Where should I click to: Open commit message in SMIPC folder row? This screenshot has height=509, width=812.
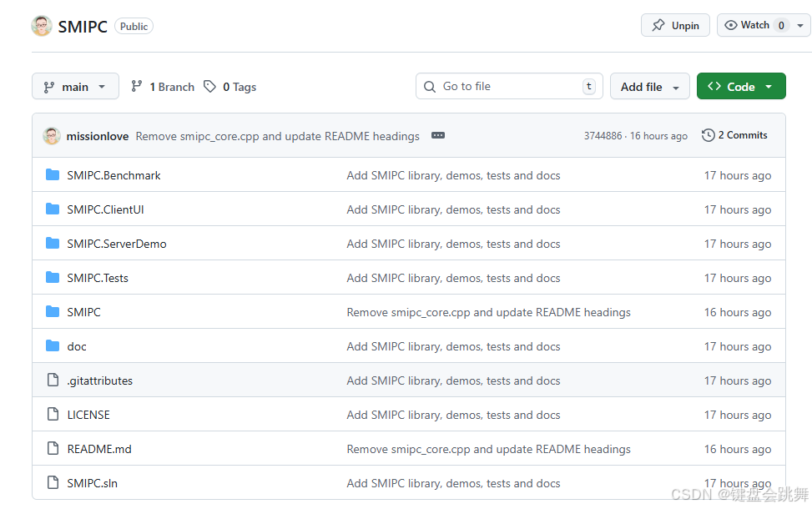pyautogui.click(x=489, y=312)
